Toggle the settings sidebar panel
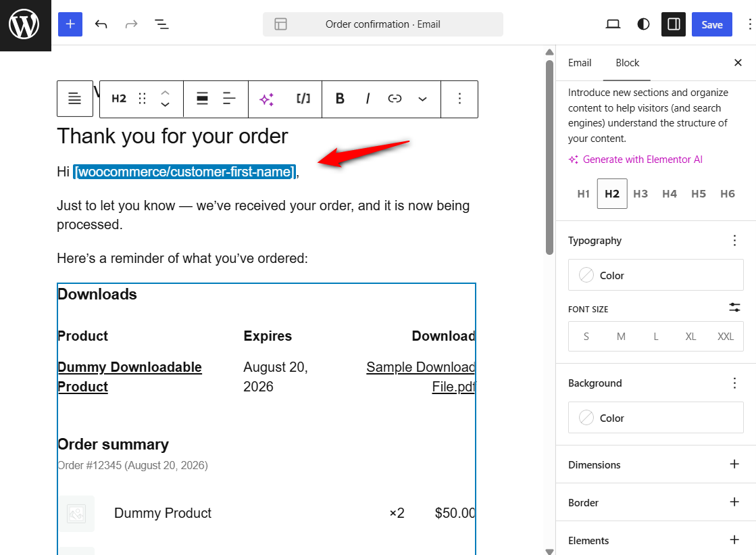This screenshot has width=756, height=555. [674, 24]
